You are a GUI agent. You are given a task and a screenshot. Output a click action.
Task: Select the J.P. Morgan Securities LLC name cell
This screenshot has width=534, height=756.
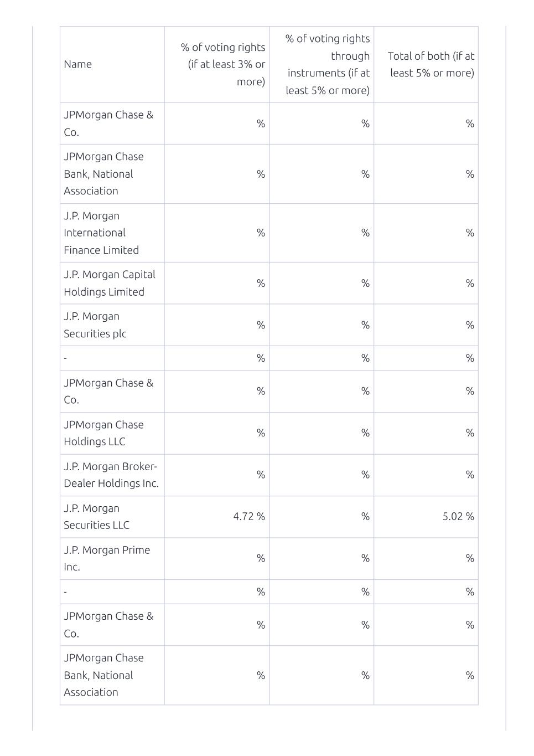pos(96,517)
